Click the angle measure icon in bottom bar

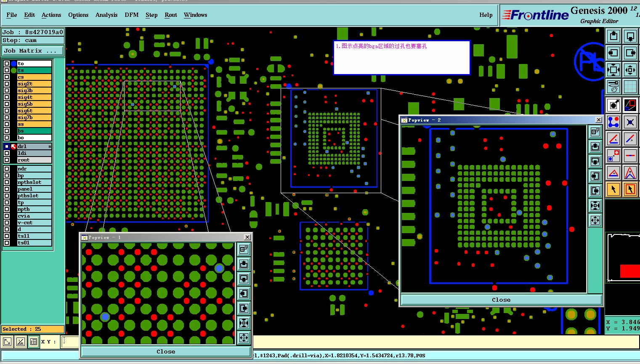pos(20,342)
